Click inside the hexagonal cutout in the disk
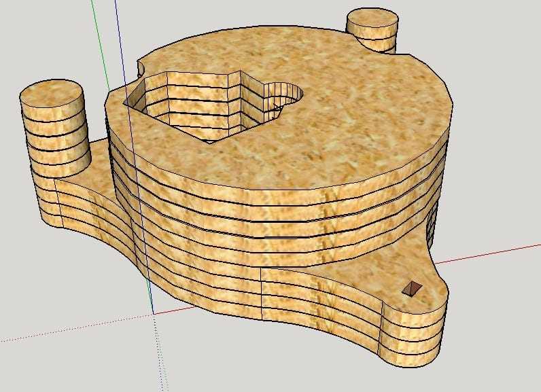Viewport: 541px width, 392px height. pos(193,107)
